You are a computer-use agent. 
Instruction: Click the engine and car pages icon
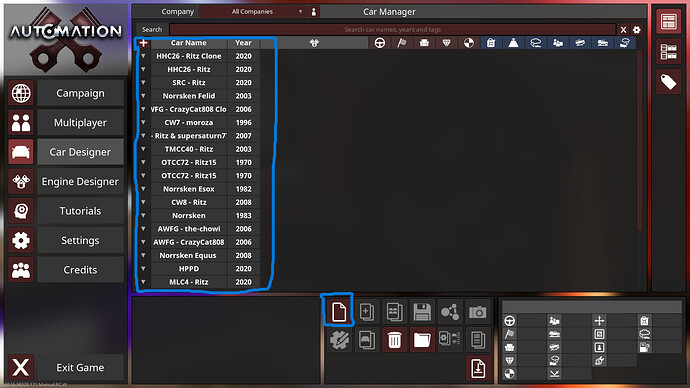(450, 340)
